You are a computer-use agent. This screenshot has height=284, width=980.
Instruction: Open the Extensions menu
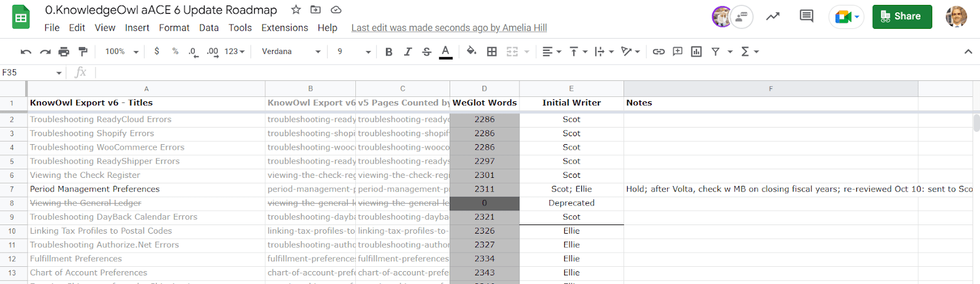coord(285,28)
